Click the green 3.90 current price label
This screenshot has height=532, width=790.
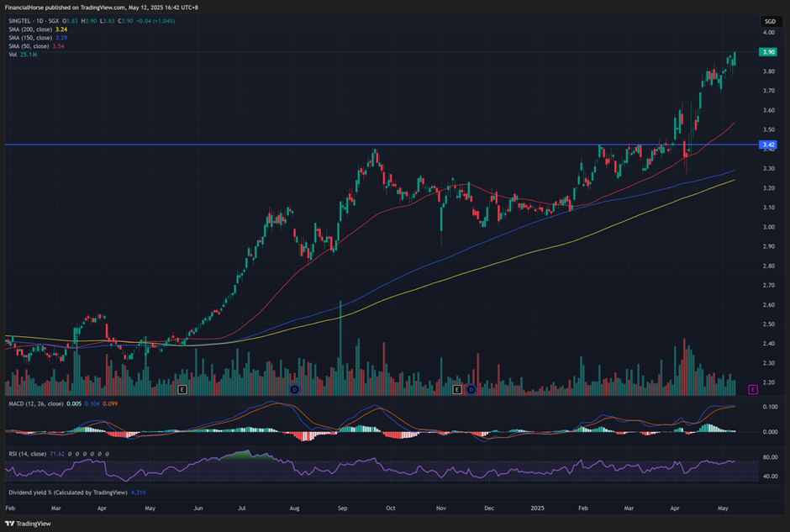click(767, 52)
